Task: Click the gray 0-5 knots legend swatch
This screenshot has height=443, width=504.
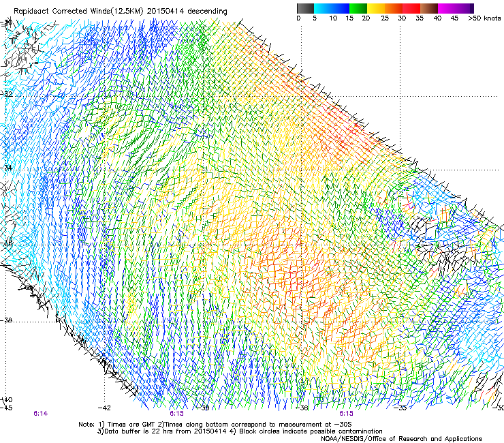Action: pyautogui.click(x=305, y=8)
